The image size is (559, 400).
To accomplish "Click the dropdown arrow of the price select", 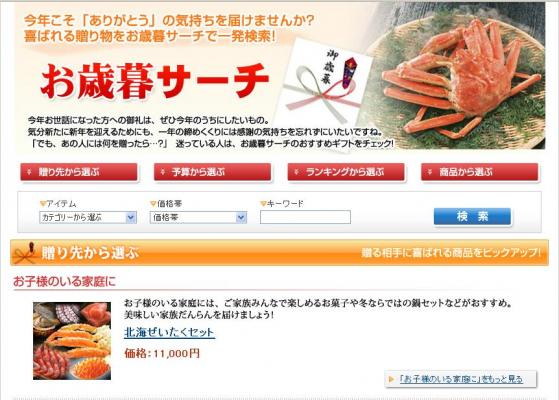I will pyautogui.click(x=241, y=217).
